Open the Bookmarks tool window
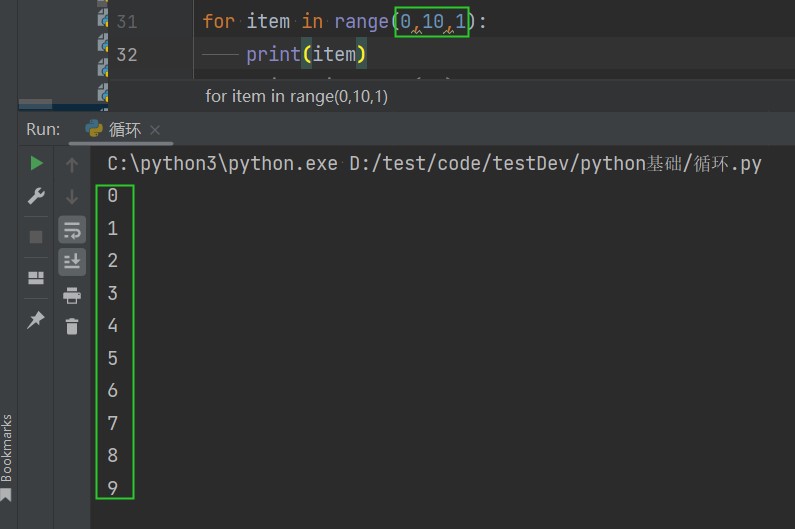Viewport: 795px width, 529px height. point(7,455)
